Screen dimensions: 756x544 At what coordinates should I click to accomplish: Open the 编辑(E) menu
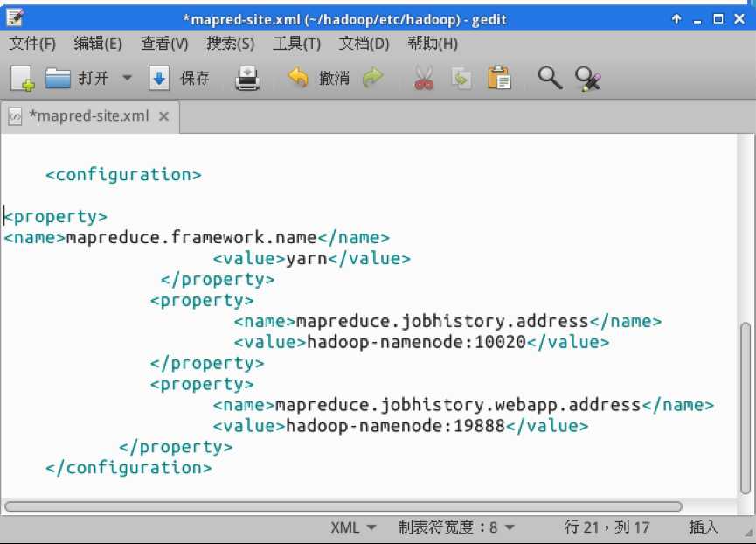(98, 44)
